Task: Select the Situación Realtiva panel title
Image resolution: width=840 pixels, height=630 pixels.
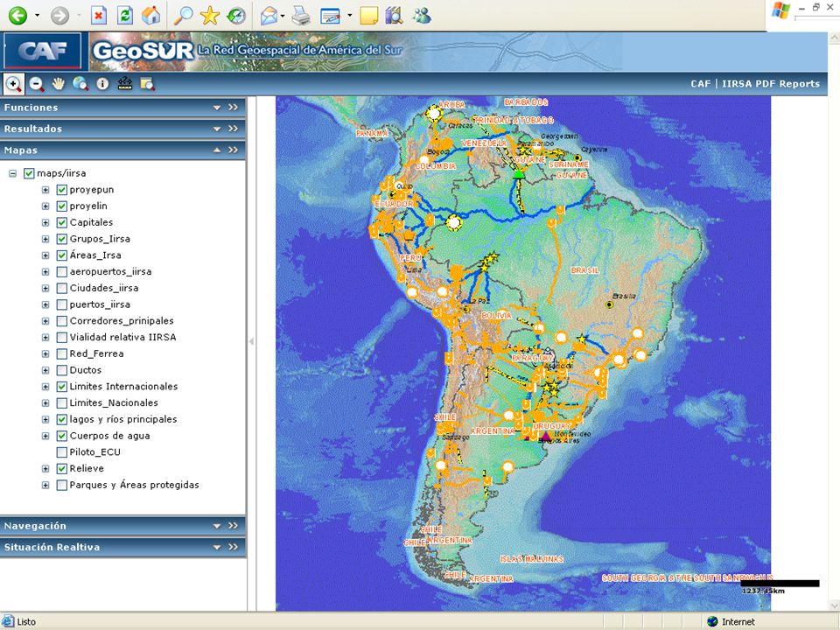Action: [x=52, y=547]
